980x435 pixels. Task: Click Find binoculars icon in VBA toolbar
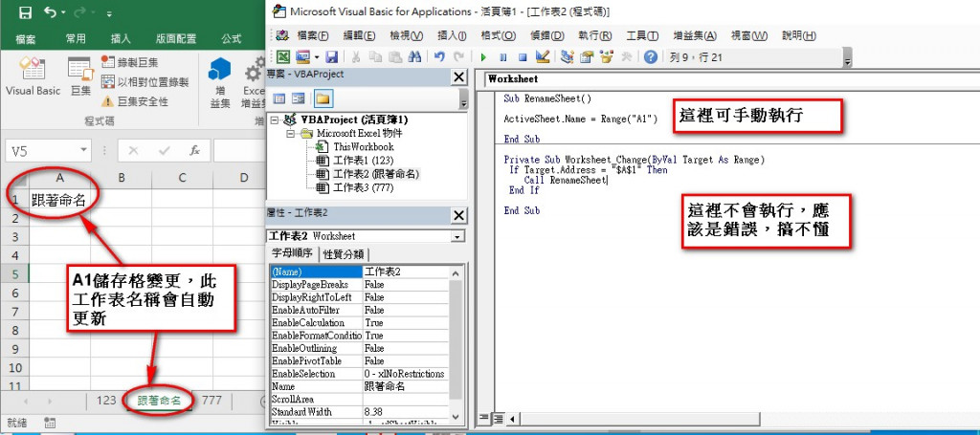pyautogui.click(x=414, y=56)
